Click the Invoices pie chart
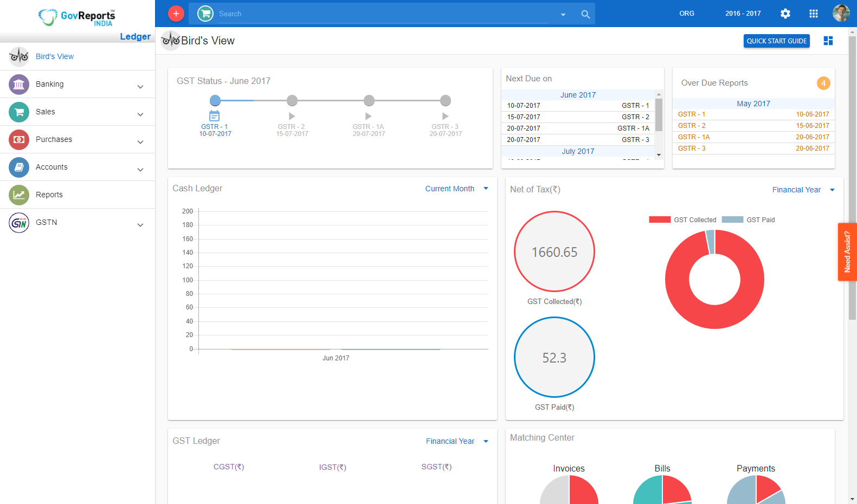The height and width of the screenshot is (504, 857). point(569,489)
